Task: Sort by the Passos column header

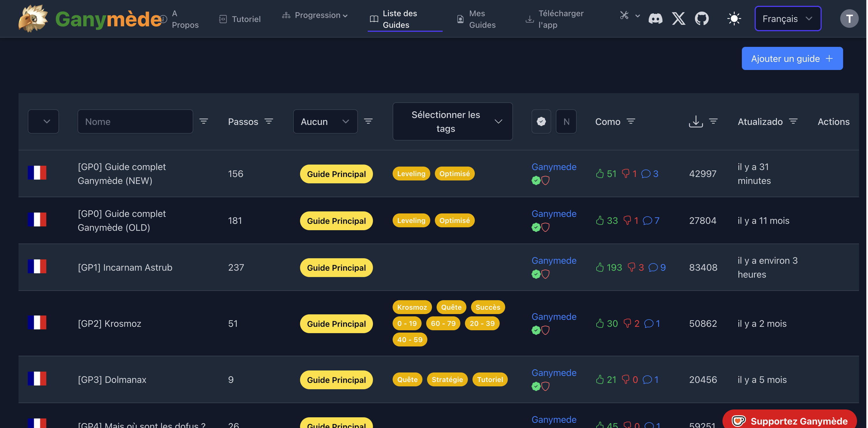Action: (x=243, y=121)
